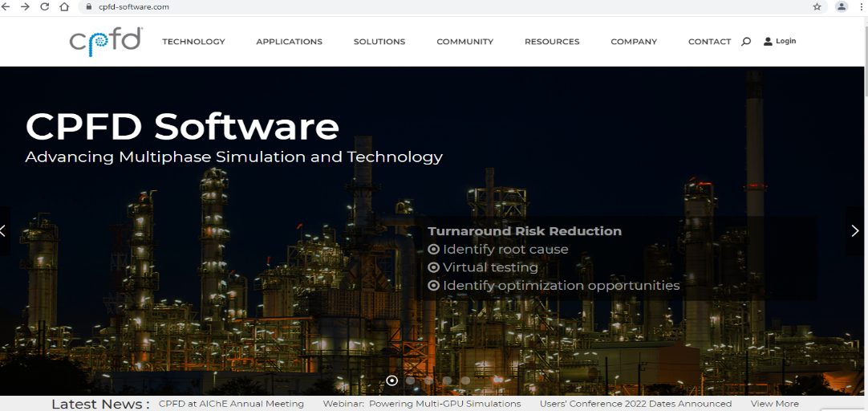Select the fifth carousel slide indicator dot
868x411 pixels.
tap(465, 380)
